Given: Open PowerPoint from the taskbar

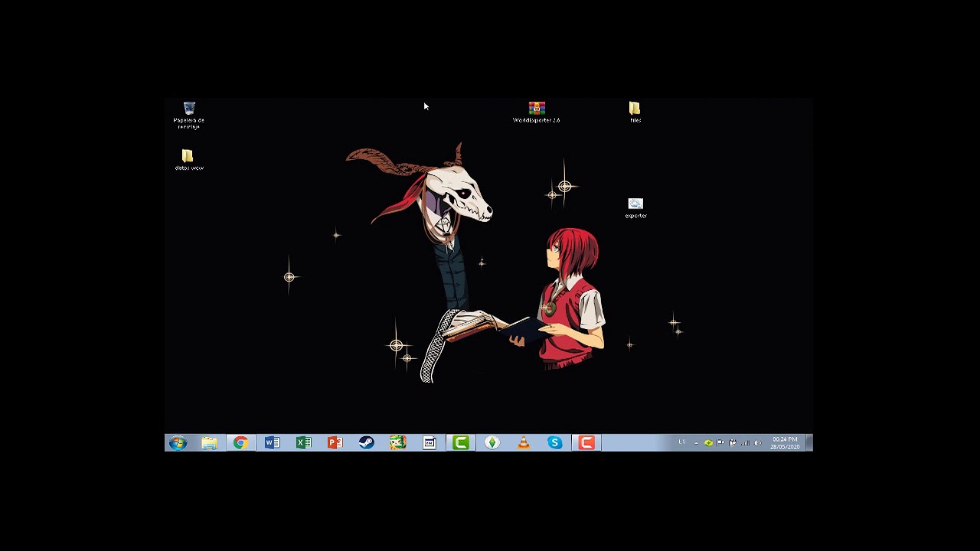Looking at the screenshot, I should (335, 443).
